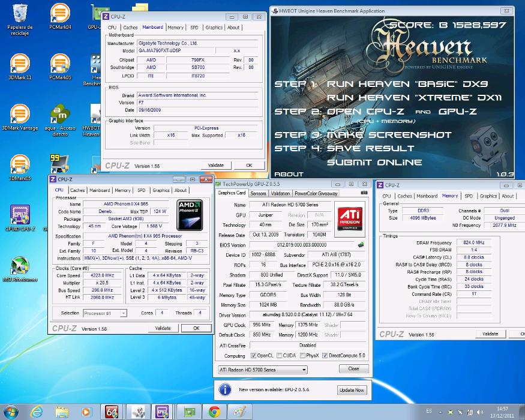
Task: Launch the PCMark05 desktop shortcut
Action: [60, 67]
